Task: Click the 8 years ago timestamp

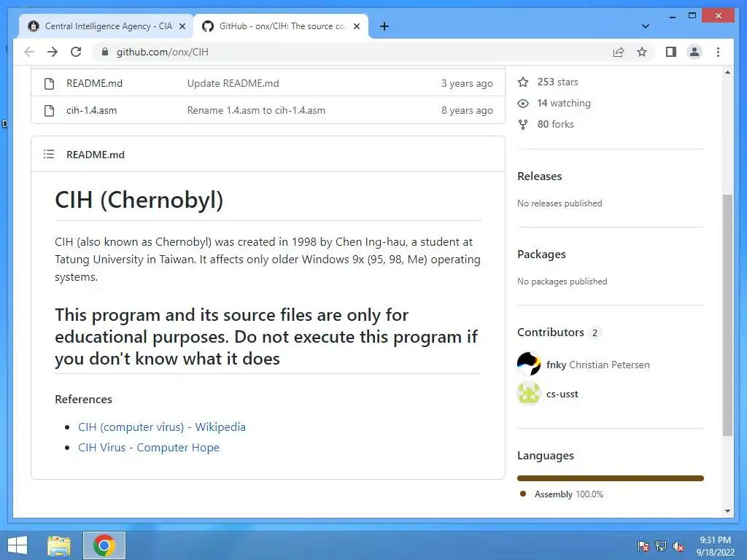Action: [x=467, y=111]
